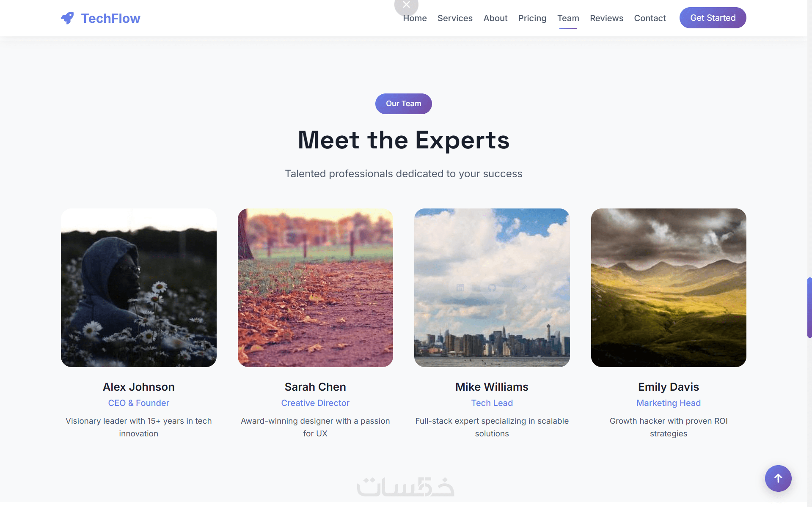Navigate to the About section

click(x=495, y=18)
